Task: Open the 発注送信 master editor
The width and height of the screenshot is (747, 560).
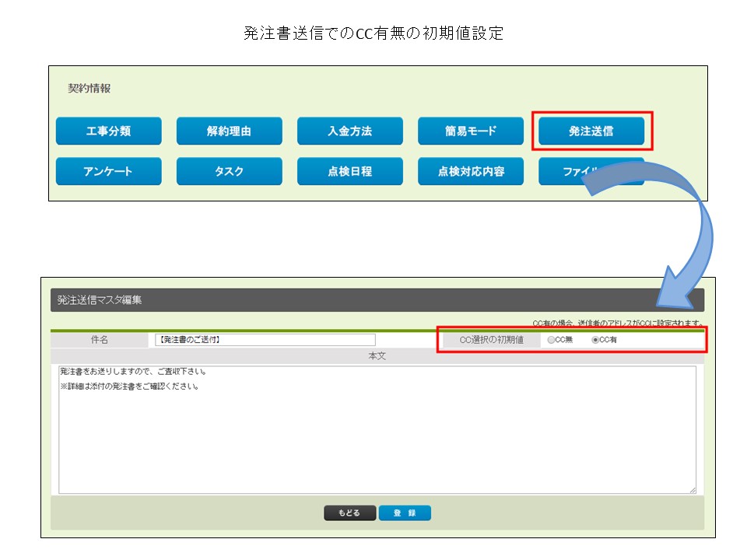Action: 591,131
